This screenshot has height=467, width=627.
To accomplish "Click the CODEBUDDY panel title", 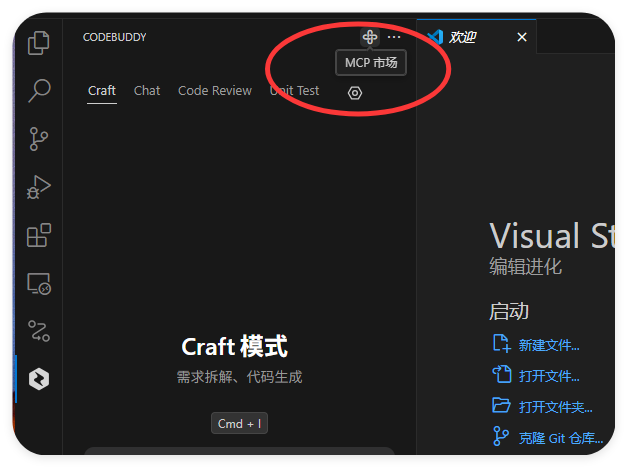I will (x=114, y=37).
